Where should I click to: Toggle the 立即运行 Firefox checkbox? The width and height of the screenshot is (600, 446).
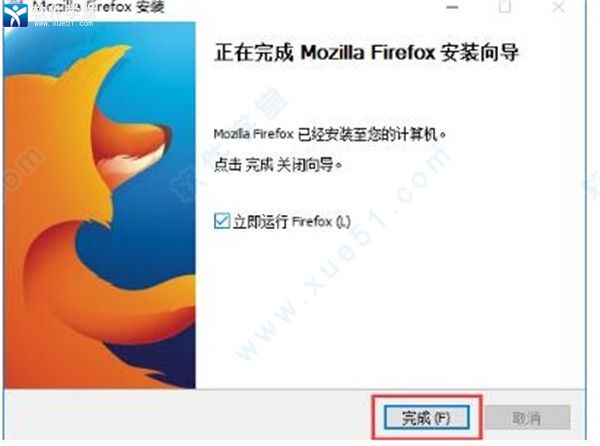pyautogui.click(x=222, y=221)
